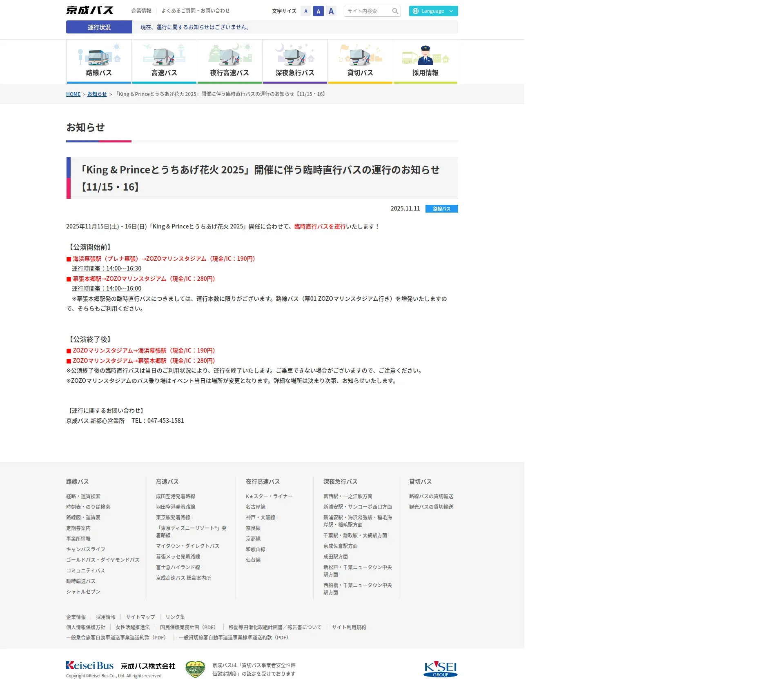Click the 京成バス logo in header
This screenshot has width=784, height=690.
pos(90,11)
